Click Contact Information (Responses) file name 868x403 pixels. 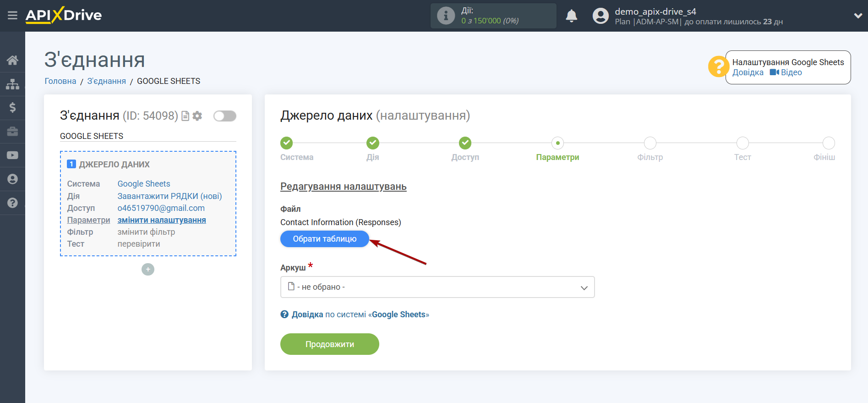tap(341, 222)
